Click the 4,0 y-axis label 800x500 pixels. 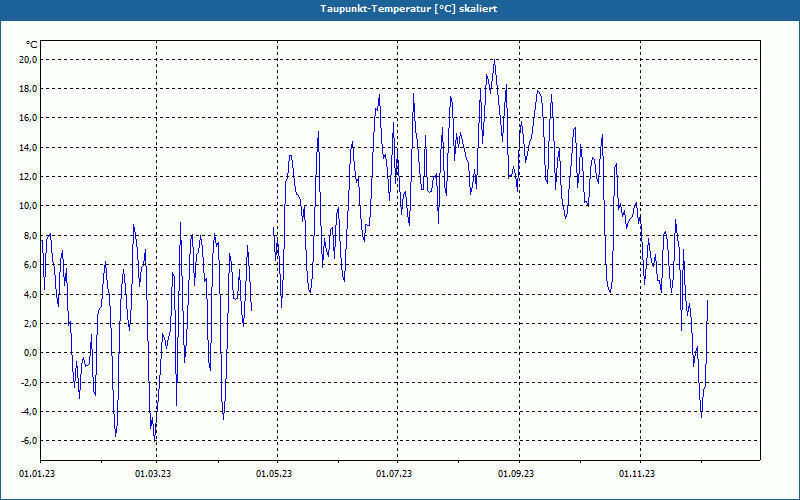(x=30, y=294)
